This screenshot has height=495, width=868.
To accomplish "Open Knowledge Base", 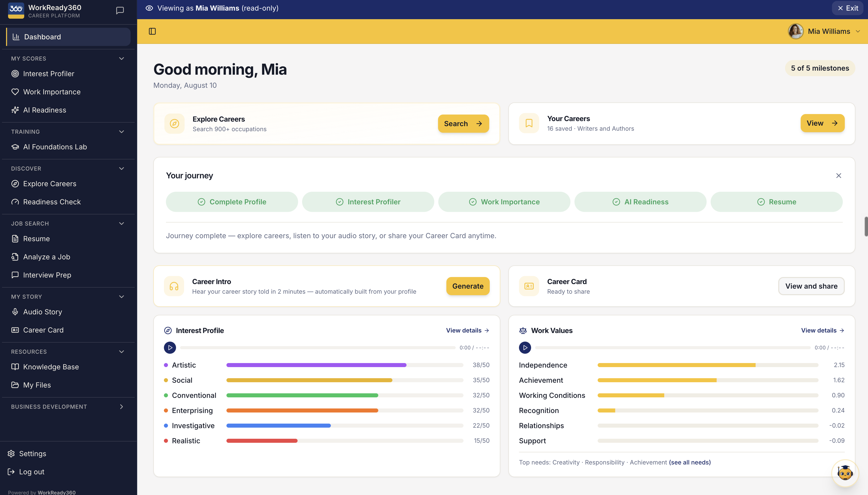I will click(x=68, y=367).
